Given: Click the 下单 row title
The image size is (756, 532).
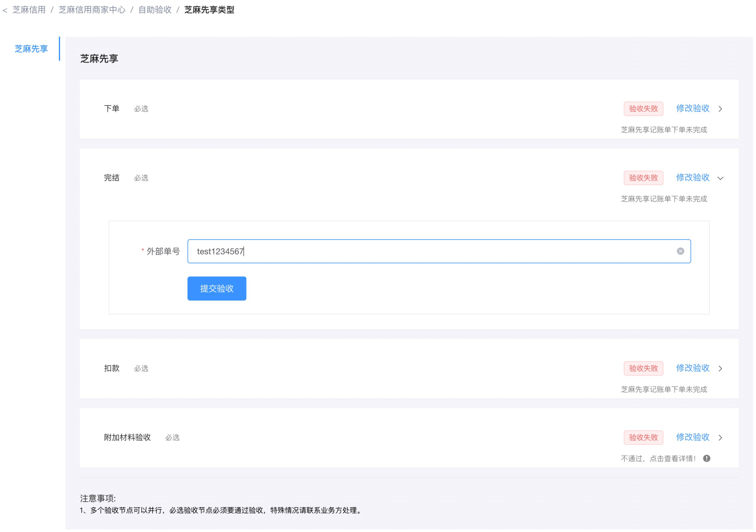Looking at the screenshot, I should (x=112, y=109).
